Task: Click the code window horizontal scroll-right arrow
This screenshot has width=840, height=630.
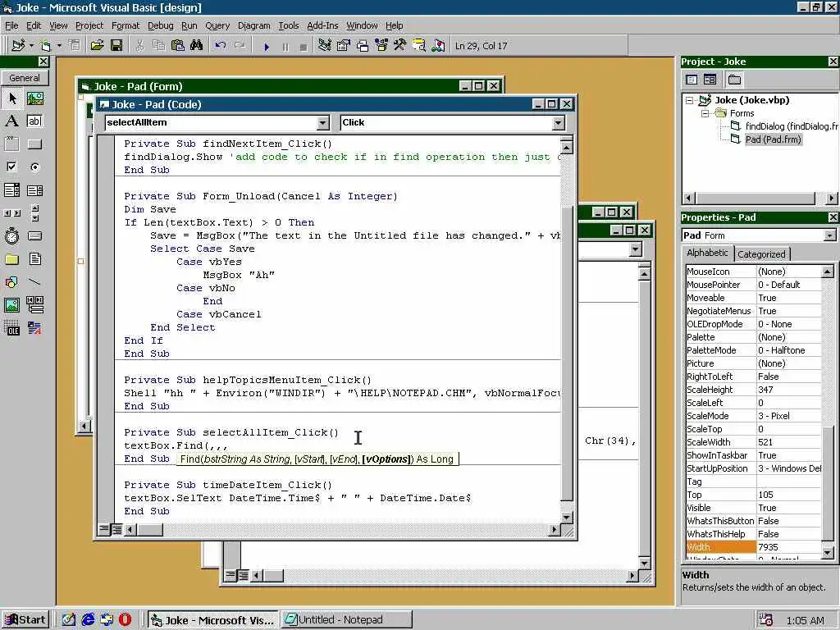Action: click(554, 530)
